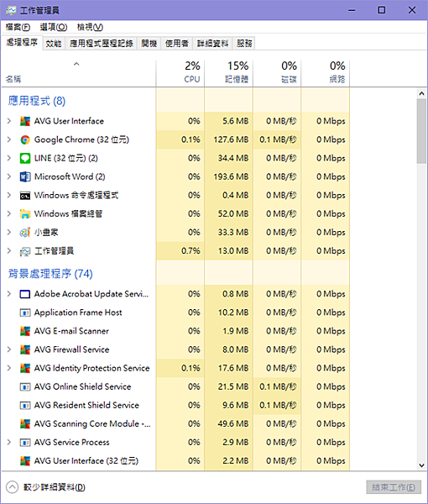Select the Microsoft Word icon

(x=25, y=176)
